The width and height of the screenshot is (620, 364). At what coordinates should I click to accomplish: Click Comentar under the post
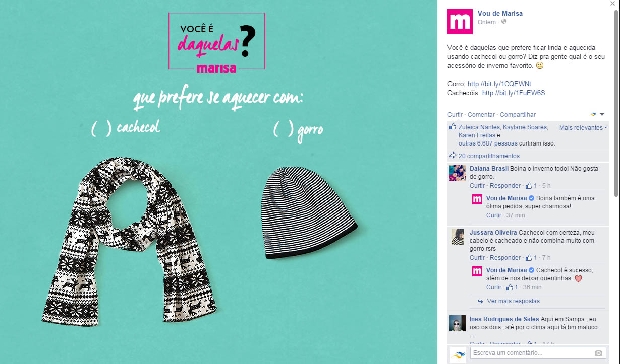point(481,115)
